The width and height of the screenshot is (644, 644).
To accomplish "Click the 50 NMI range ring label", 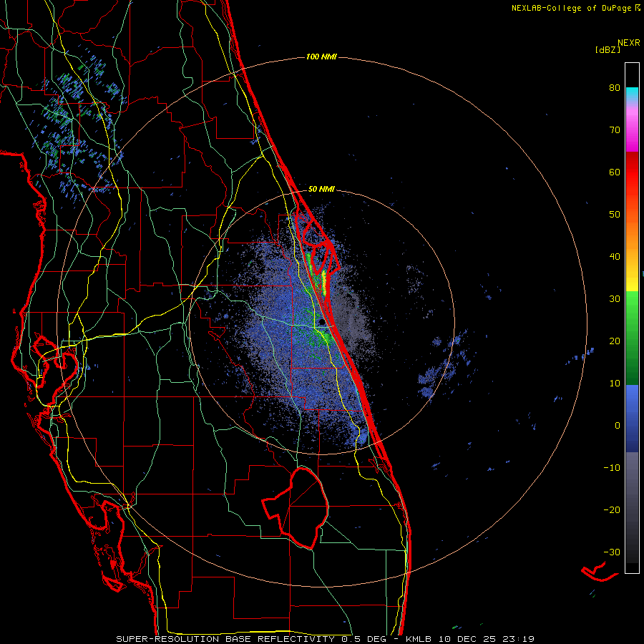I will 321,189.
